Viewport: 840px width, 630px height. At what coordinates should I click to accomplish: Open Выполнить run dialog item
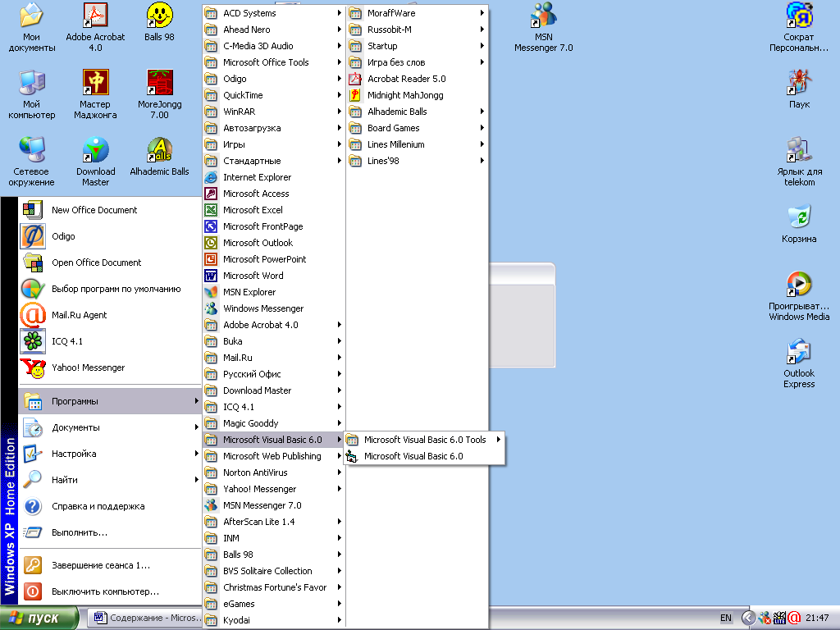tap(110, 532)
